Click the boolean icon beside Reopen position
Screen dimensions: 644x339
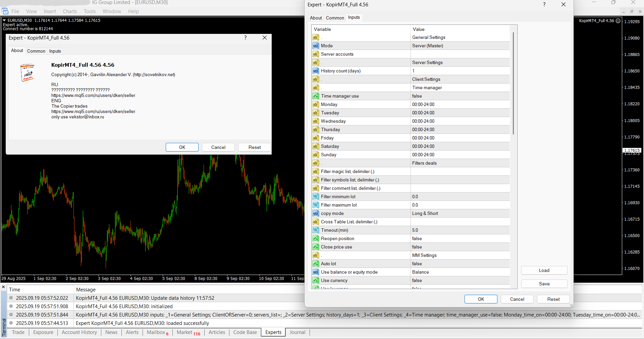tap(315, 239)
